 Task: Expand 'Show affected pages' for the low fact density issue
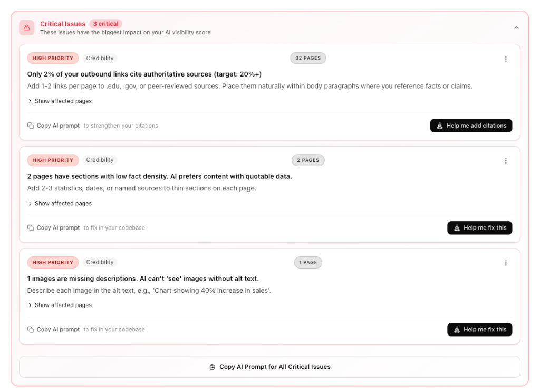[60, 204]
